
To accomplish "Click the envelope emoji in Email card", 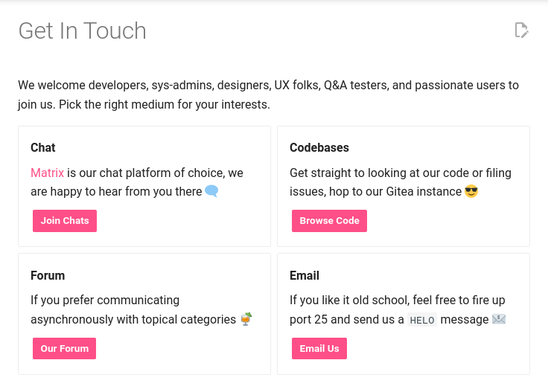I will point(499,319).
